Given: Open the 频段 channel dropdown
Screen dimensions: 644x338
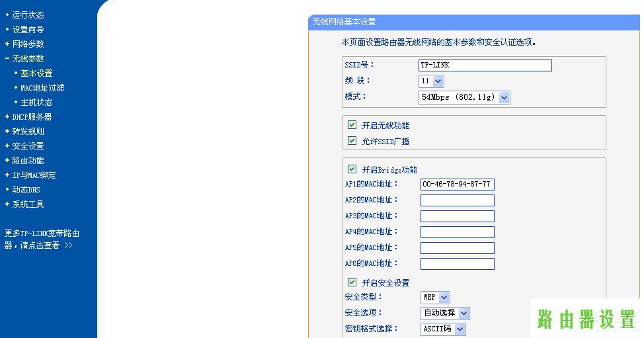Looking at the screenshot, I should click(x=431, y=81).
